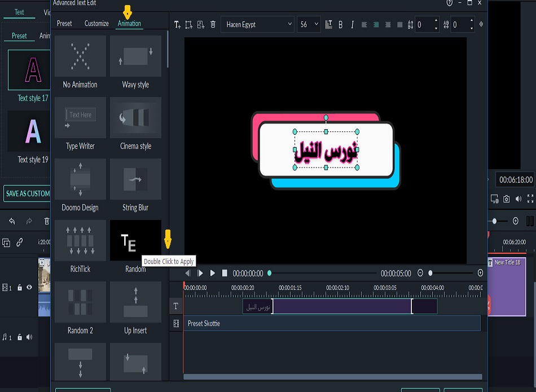Click the text timeline horizontal scrollbar
536x392 pixels.
[x=333, y=377]
